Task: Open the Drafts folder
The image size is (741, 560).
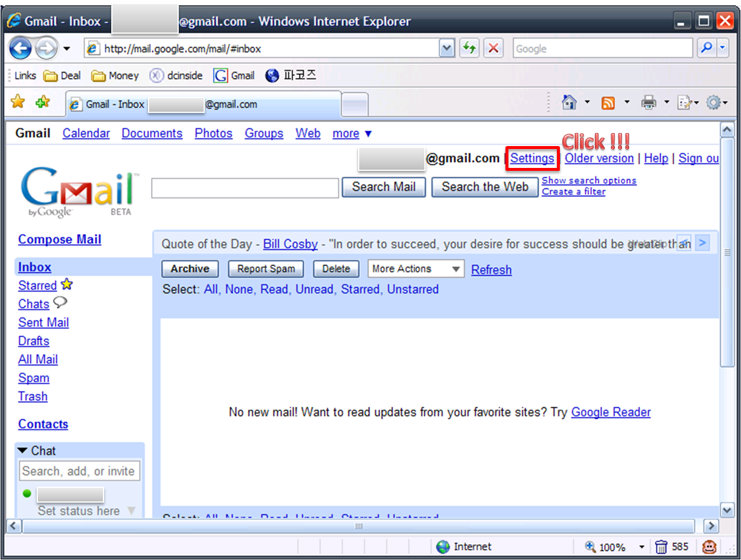Action: pos(34,341)
